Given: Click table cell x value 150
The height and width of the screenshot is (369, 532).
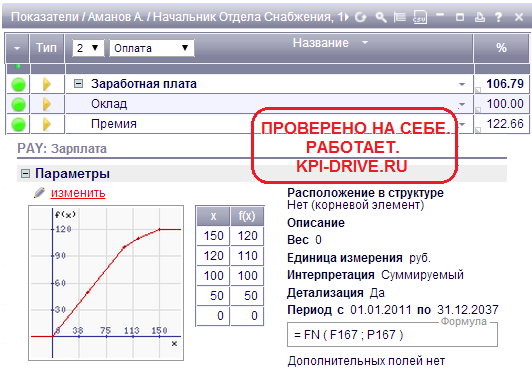Looking at the screenshot, I should point(213,236).
